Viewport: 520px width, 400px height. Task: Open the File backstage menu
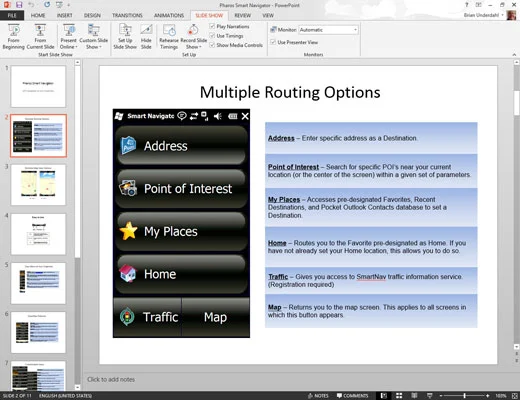tap(12, 15)
